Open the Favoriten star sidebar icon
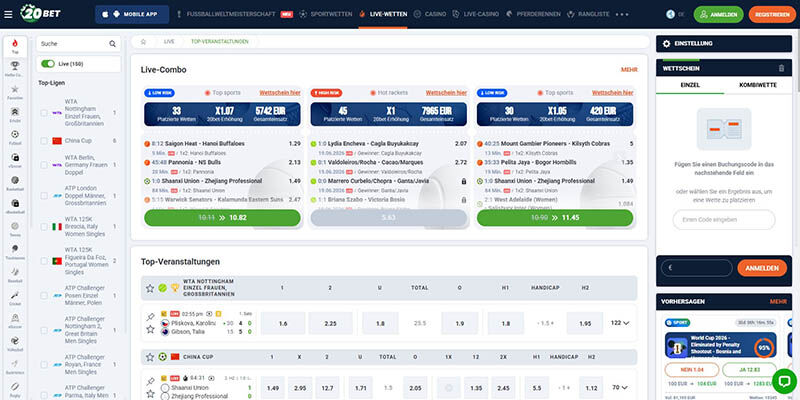800x400 pixels. click(15, 92)
